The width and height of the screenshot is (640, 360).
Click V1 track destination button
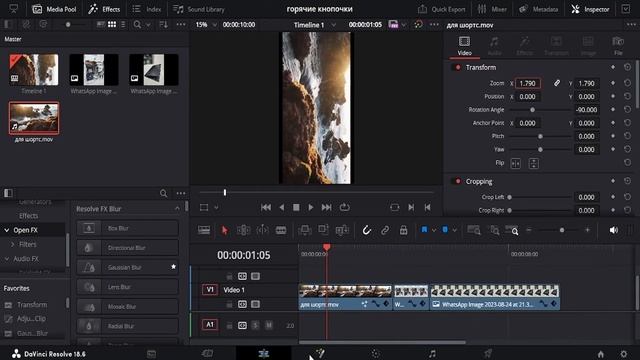click(210, 290)
